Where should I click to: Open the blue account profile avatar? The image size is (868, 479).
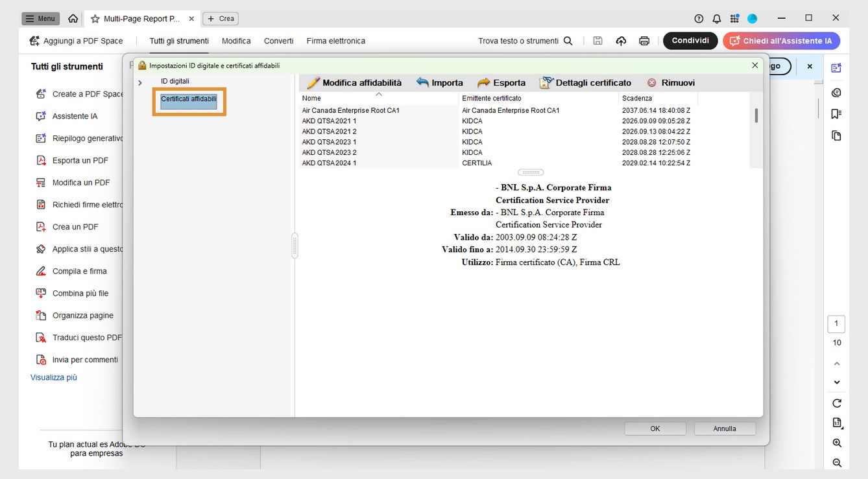(x=753, y=19)
